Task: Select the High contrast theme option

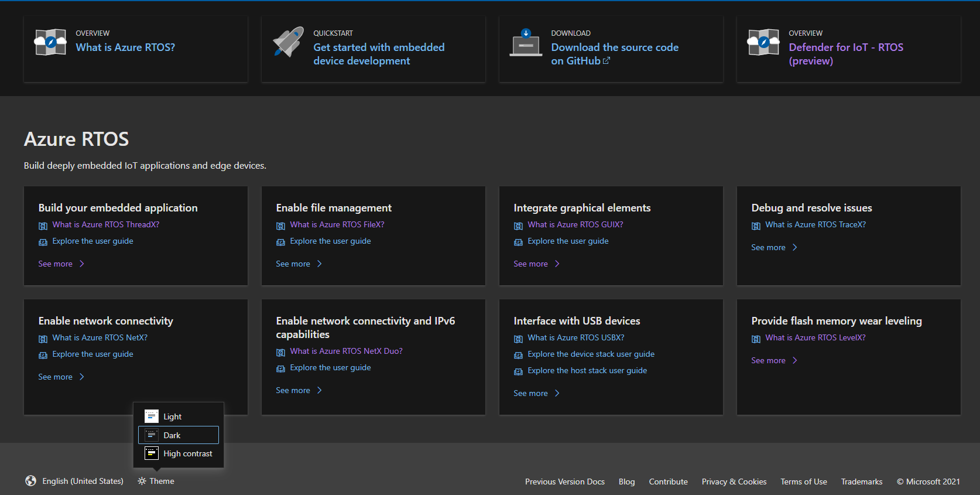Action: [179, 453]
